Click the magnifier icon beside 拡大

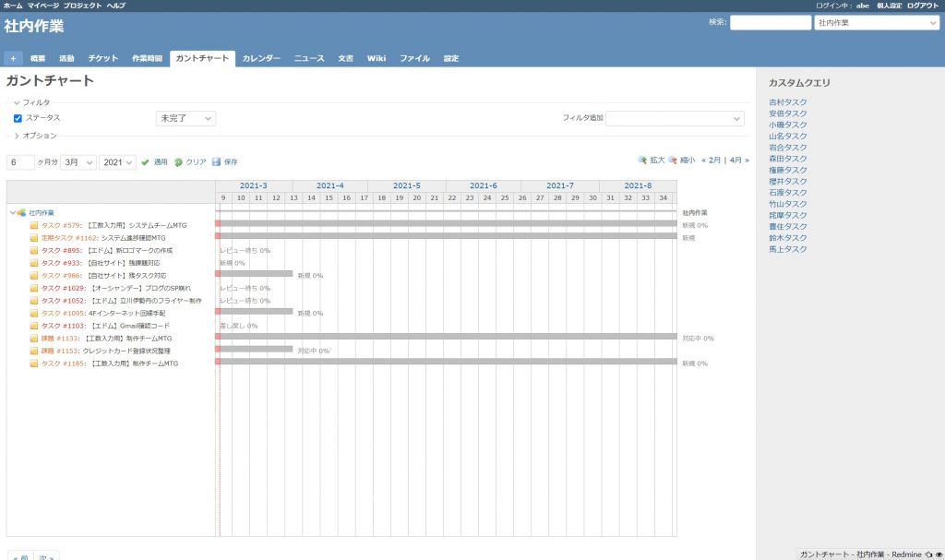[x=642, y=161]
